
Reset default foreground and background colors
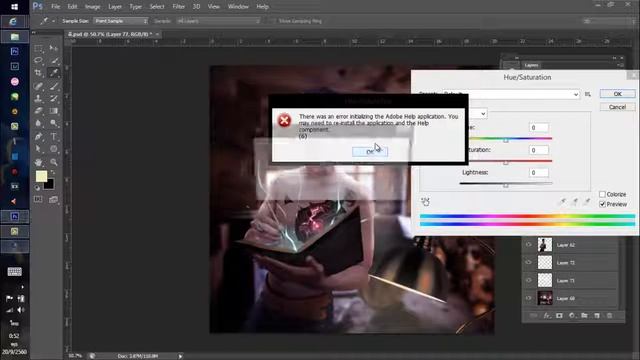[x=38, y=188]
